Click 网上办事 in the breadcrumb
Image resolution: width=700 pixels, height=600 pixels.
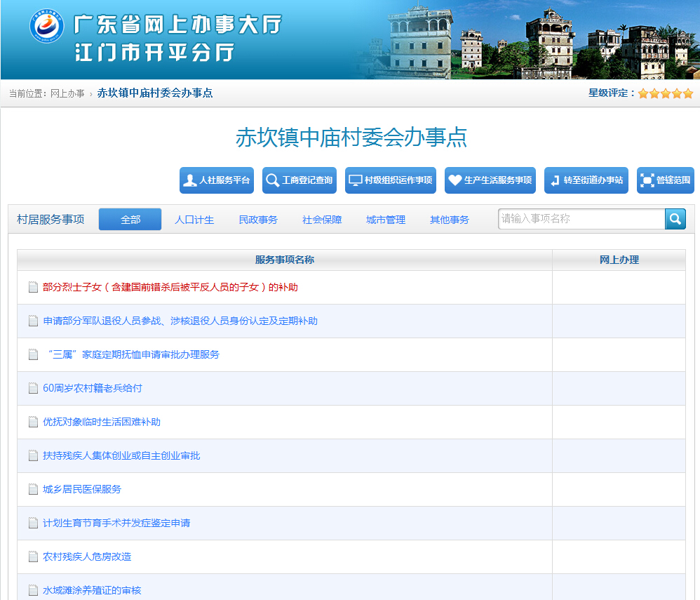coord(67,93)
